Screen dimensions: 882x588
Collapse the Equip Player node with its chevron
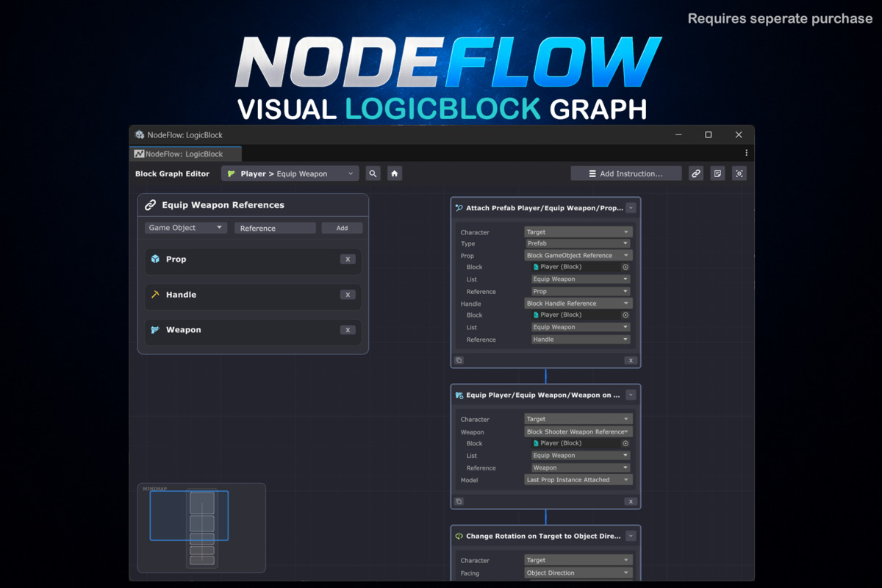point(631,395)
